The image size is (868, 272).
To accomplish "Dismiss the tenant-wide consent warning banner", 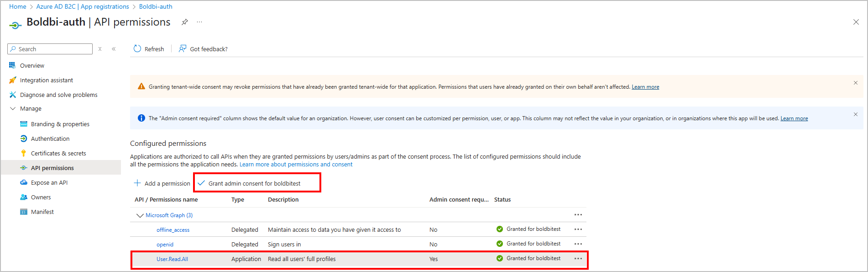I will point(856,83).
